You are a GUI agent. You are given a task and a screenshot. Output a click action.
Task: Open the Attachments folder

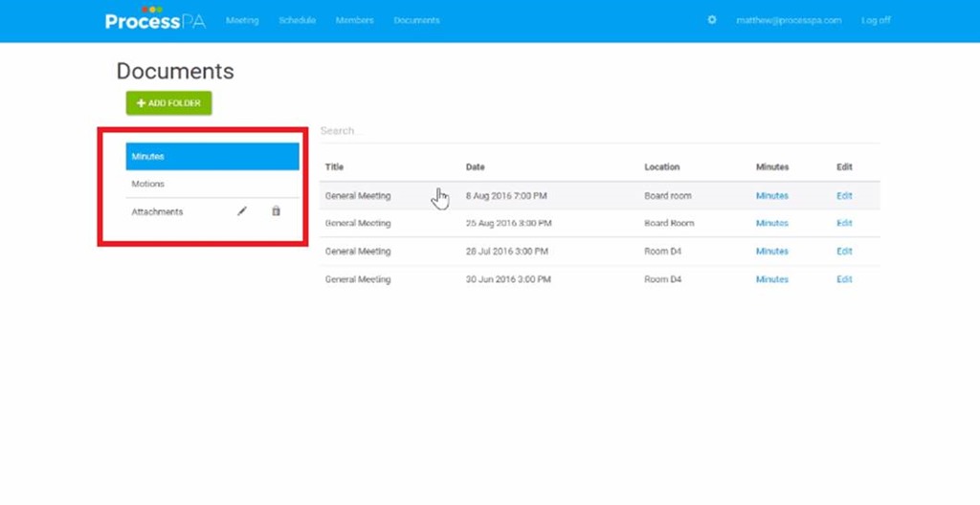[x=157, y=211]
